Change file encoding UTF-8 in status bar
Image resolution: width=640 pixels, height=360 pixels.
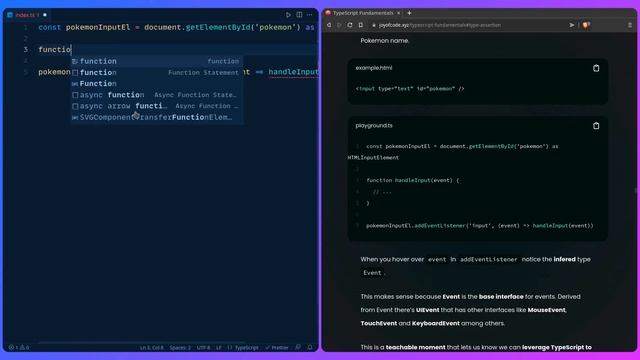(x=203, y=348)
